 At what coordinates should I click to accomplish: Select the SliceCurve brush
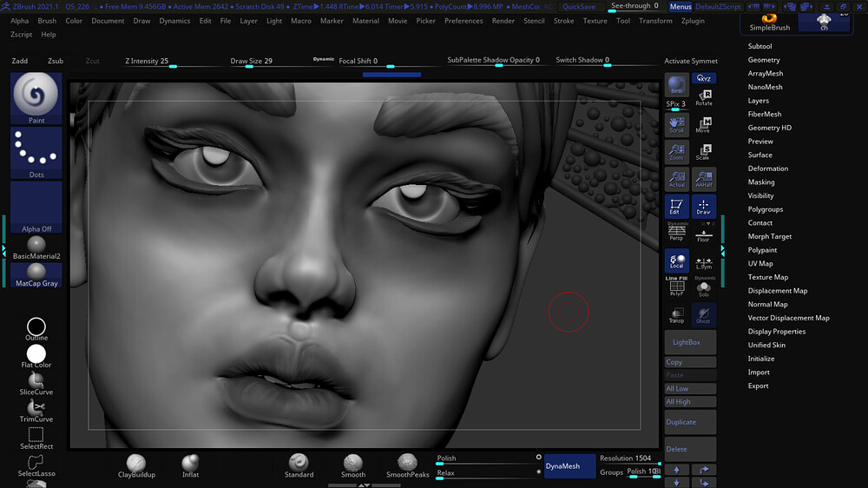36,382
